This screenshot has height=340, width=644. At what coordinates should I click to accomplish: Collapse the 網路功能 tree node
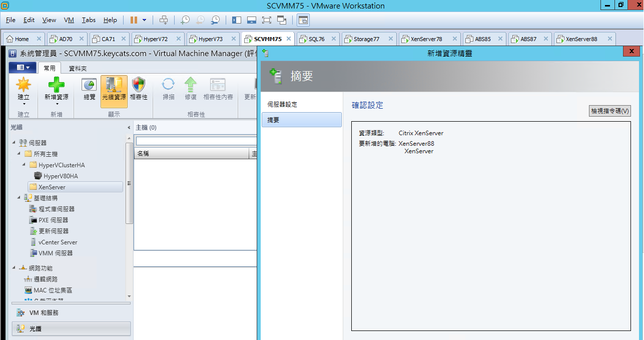[x=14, y=268]
